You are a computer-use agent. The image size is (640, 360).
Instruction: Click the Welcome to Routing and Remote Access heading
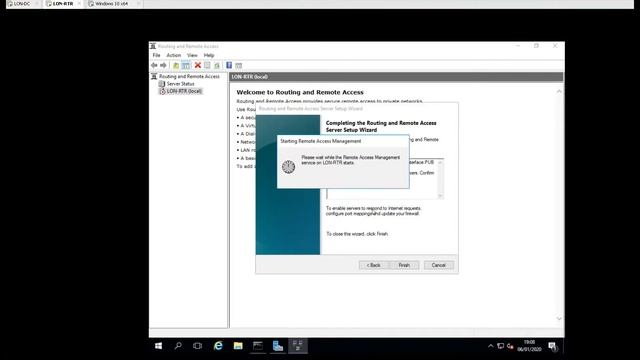300,92
